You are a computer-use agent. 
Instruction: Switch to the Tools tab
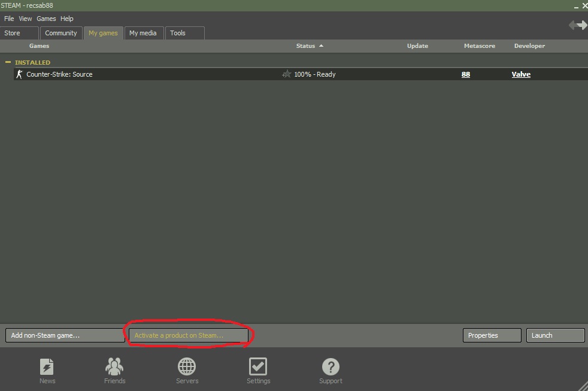pos(184,33)
